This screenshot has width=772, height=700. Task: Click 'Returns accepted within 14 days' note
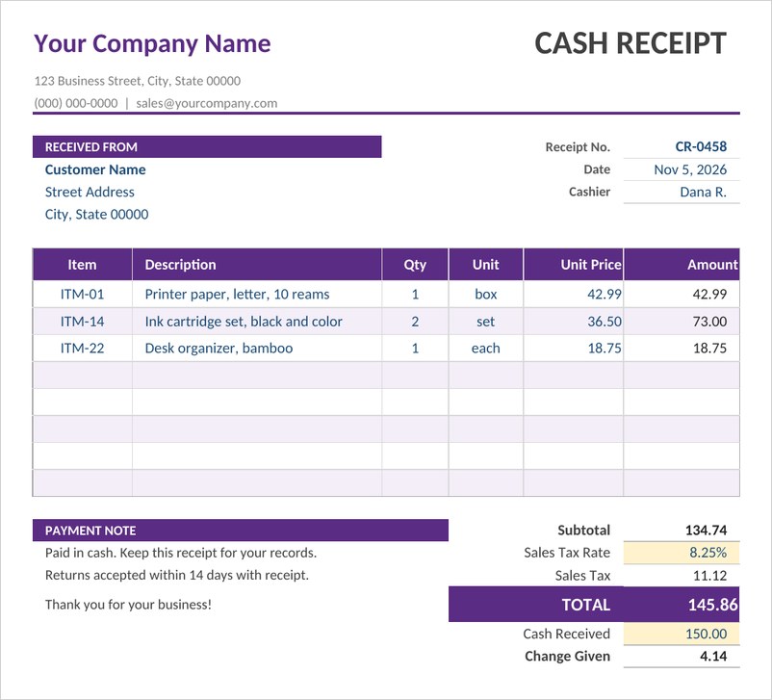point(177,575)
